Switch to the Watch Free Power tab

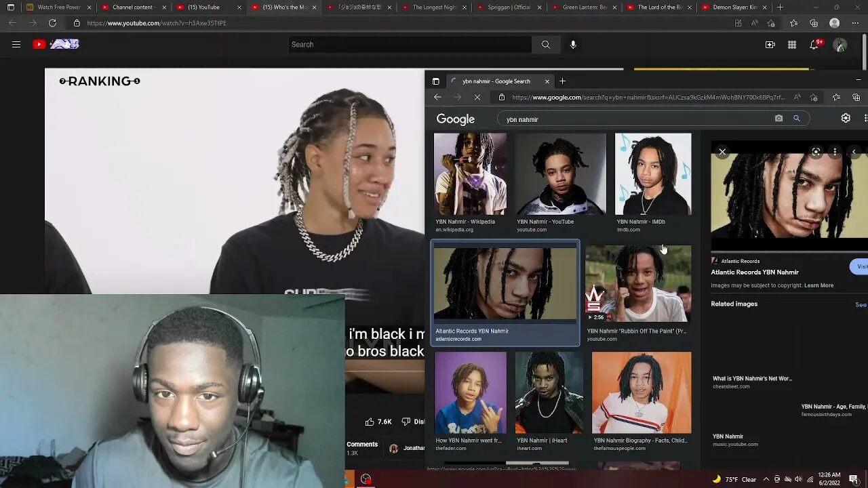coord(58,7)
